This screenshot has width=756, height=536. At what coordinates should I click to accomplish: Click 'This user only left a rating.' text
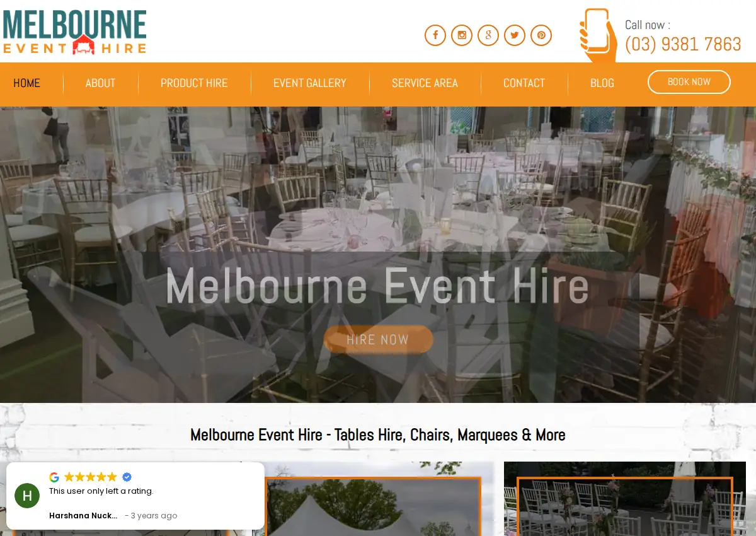pos(101,491)
